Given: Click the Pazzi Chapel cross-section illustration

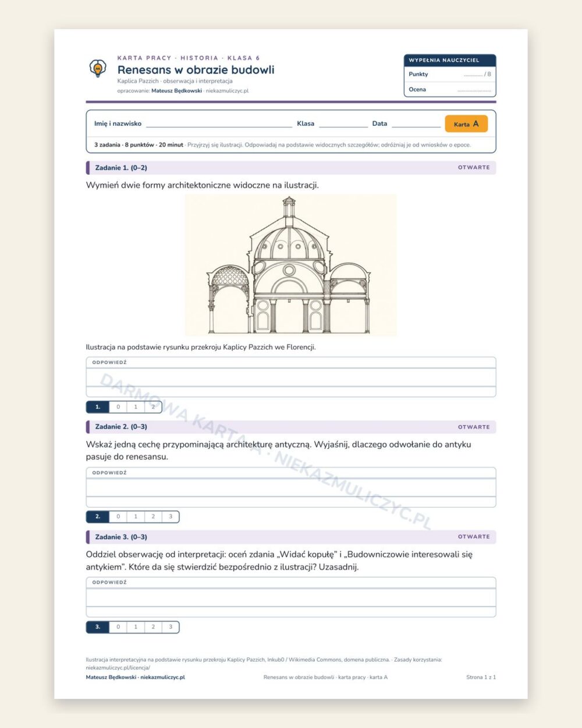Looking at the screenshot, I should [x=291, y=266].
